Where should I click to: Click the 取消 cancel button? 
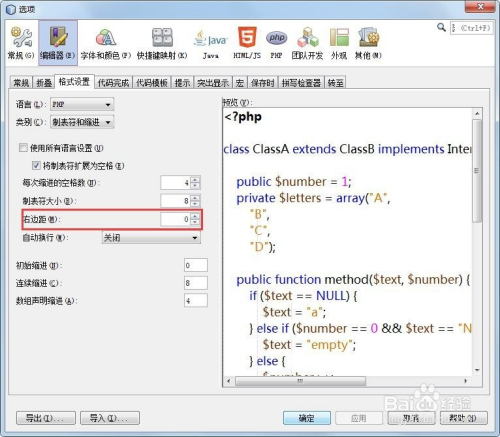pyautogui.click(x=411, y=418)
